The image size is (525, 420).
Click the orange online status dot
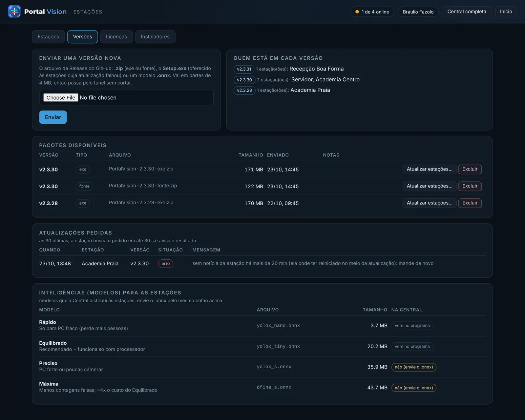click(357, 12)
